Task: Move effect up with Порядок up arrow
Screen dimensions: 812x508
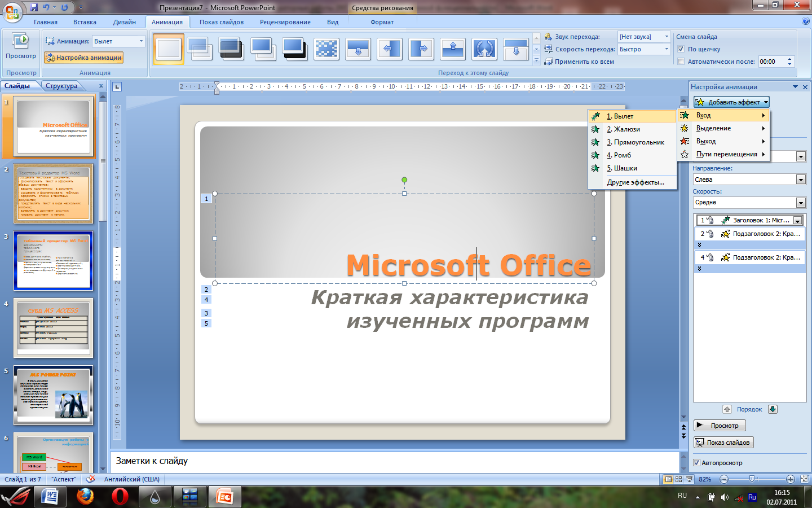Action: [727, 409]
